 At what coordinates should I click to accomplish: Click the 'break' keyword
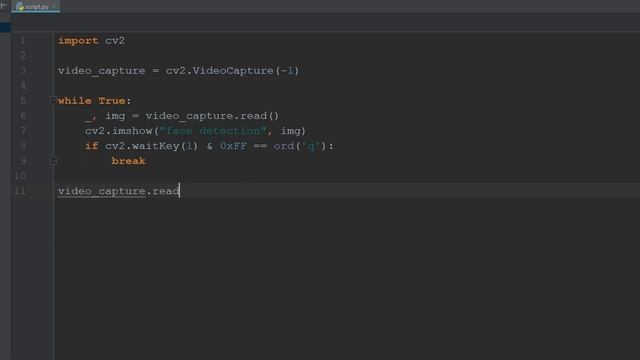tap(129, 161)
